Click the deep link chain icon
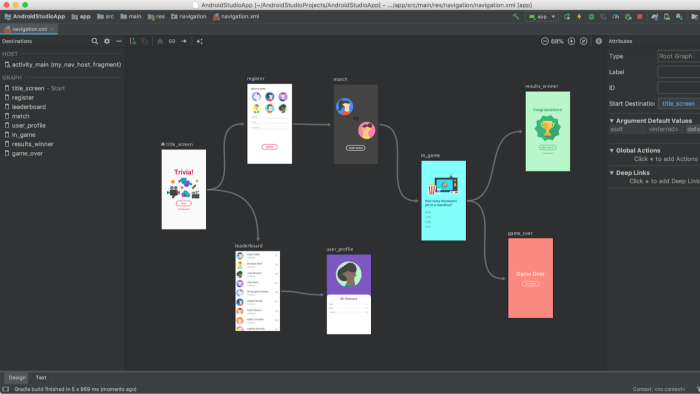700x394 pixels. [x=172, y=41]
